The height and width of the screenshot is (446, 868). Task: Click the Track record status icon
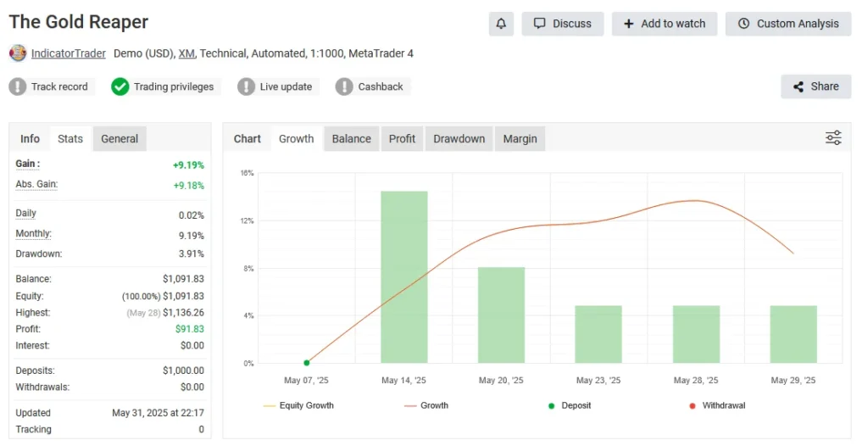(x=18, y=86)
